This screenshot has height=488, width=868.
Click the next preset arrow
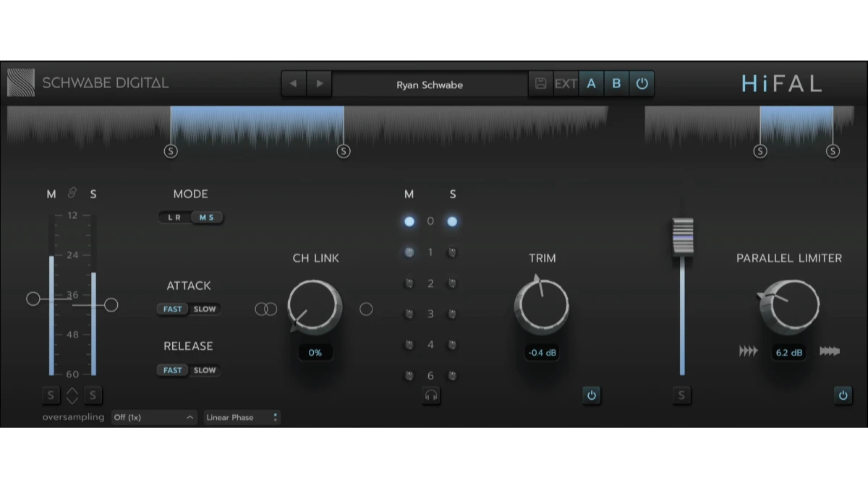[x=319, y=84]
